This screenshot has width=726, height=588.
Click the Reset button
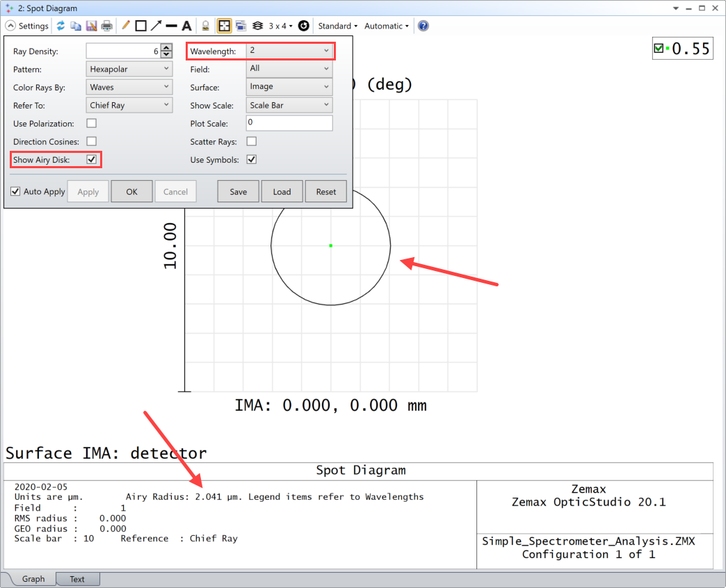pos(325,191)
